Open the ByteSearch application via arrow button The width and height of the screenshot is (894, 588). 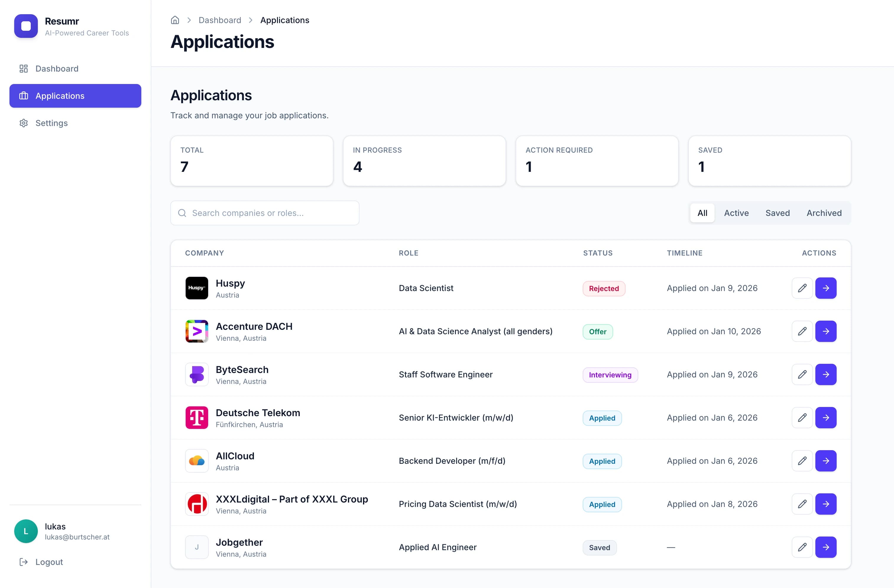coord(826,374)
